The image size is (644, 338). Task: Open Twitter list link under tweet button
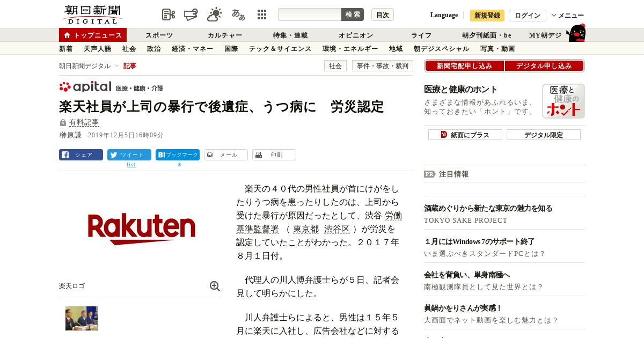131,165
